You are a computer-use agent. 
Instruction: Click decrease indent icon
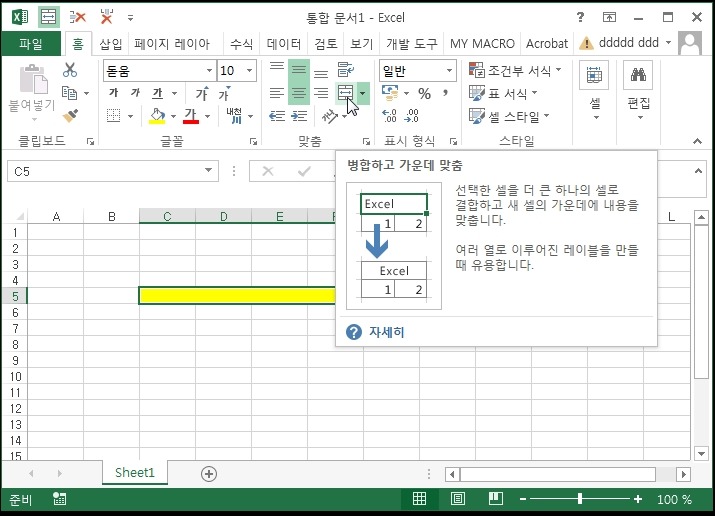pos(277,116)
